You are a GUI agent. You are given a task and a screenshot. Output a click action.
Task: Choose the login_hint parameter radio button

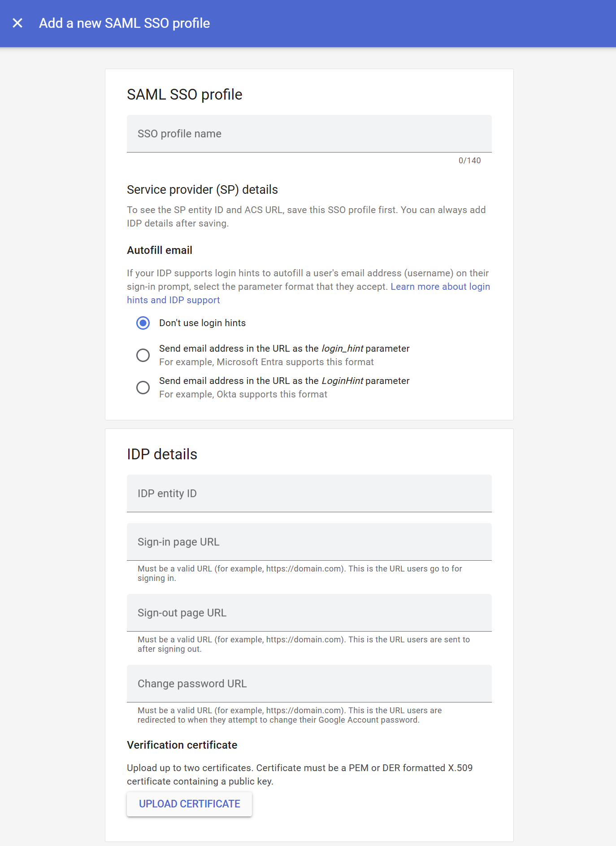[x=143, y=355]
